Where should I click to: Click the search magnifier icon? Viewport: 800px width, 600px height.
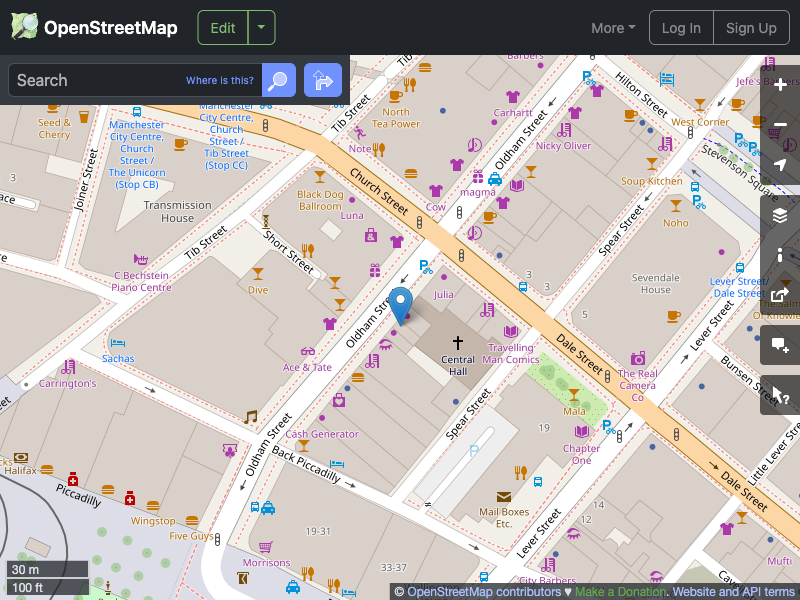(278, 80)
